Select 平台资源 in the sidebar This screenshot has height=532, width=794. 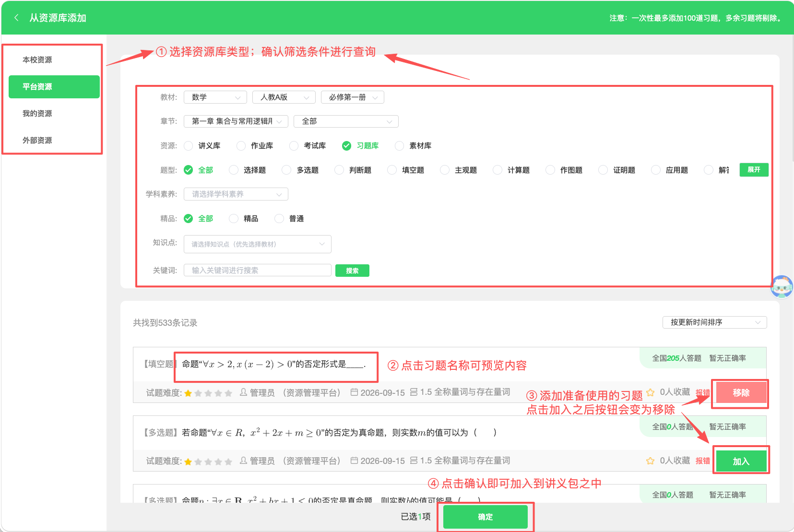(54, 86)
